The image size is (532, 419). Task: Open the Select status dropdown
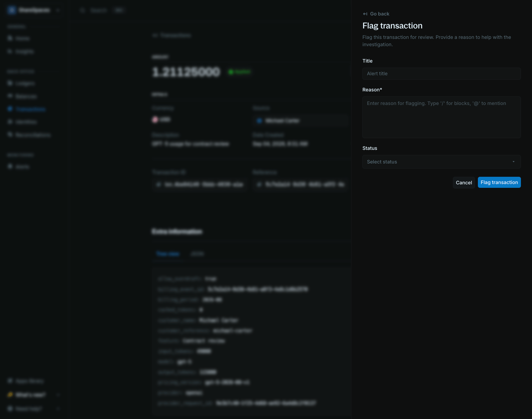(x=441, y=162)
